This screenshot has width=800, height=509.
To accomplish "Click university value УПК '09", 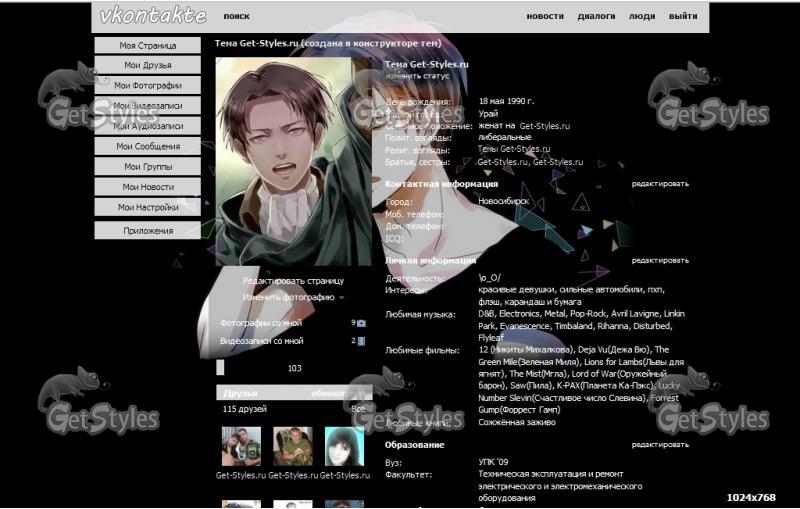I will coord(493,462).
